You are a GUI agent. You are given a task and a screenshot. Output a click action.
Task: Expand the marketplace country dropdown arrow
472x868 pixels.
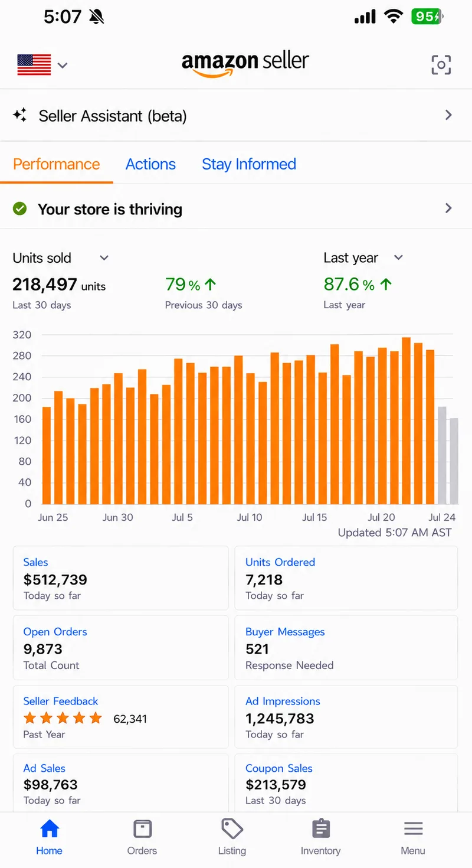[x=63, y=65]
